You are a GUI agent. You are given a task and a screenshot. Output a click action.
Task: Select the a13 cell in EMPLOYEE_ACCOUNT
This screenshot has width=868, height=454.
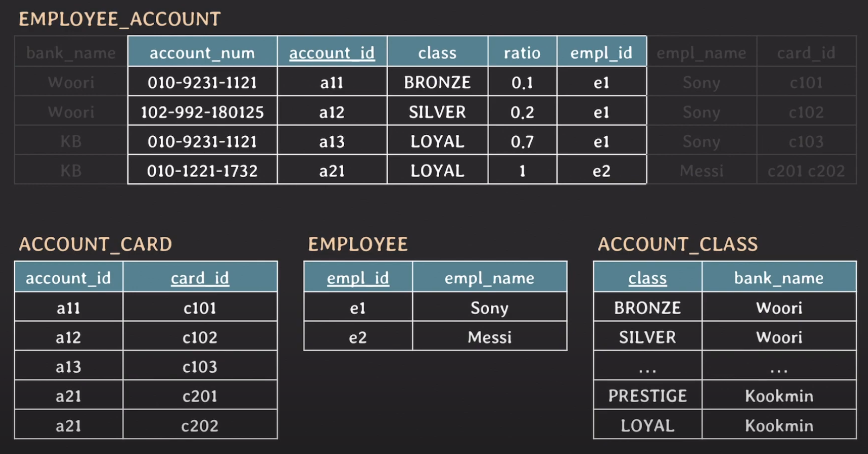pos(331,141)
